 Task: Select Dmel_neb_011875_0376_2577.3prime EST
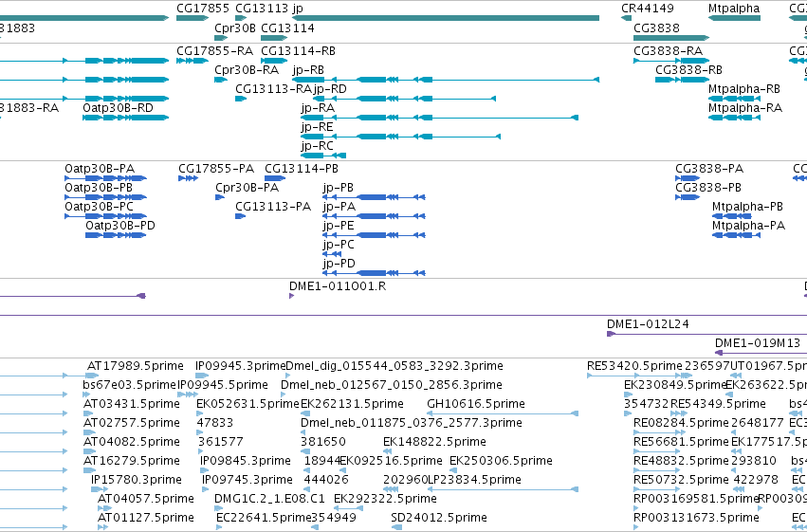pyautogui.click(x=412, y=423)
